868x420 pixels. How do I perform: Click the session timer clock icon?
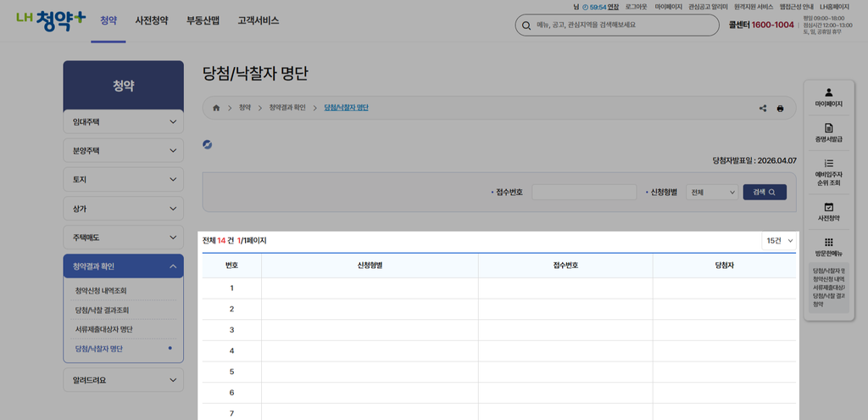coord(586,7)
